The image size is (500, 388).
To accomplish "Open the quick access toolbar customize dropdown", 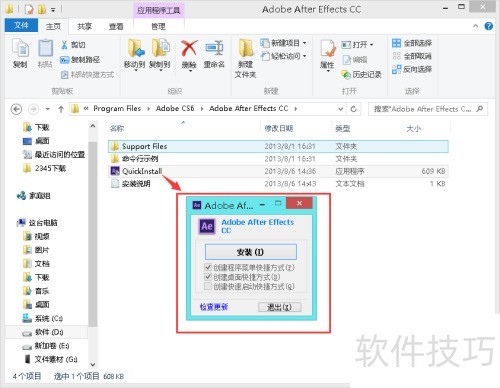I will click(53, 10).
